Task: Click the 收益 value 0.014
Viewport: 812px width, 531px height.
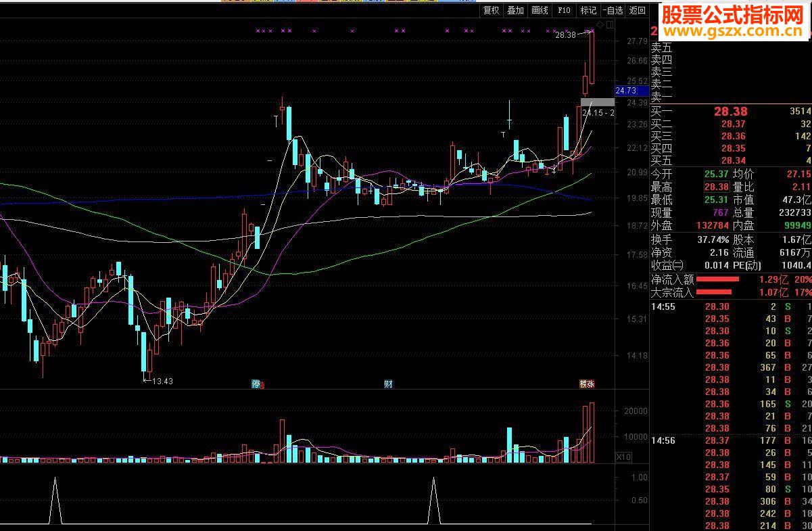Action: coord(716,265)
